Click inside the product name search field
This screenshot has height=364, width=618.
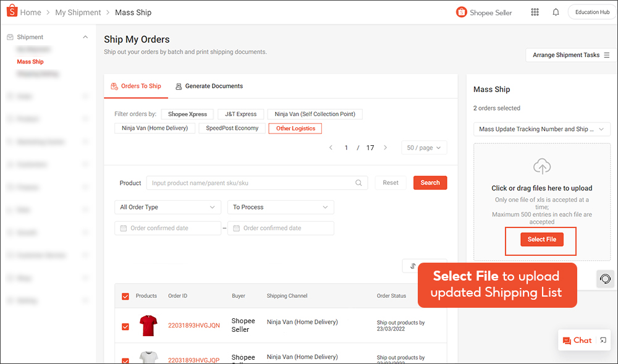[x=247, y=182]
